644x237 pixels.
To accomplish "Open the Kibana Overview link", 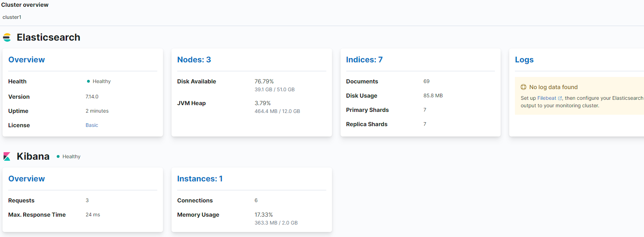I will (27, 179).
